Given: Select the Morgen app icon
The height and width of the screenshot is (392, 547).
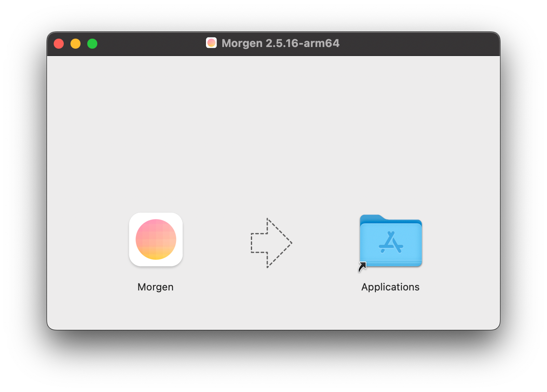Looking at the screenshot, I should coord(156,240).
